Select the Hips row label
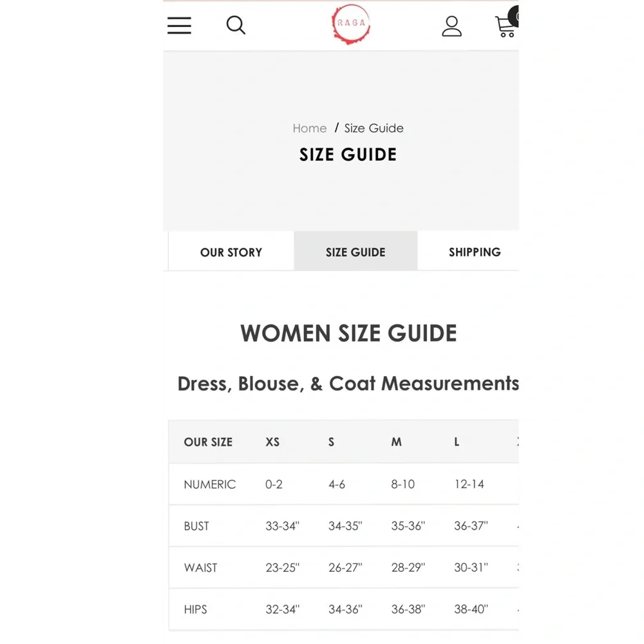 tap(195, 609)
